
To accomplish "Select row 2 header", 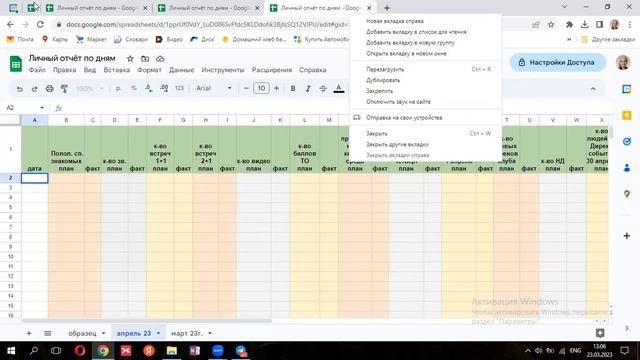I will [11, 178].
